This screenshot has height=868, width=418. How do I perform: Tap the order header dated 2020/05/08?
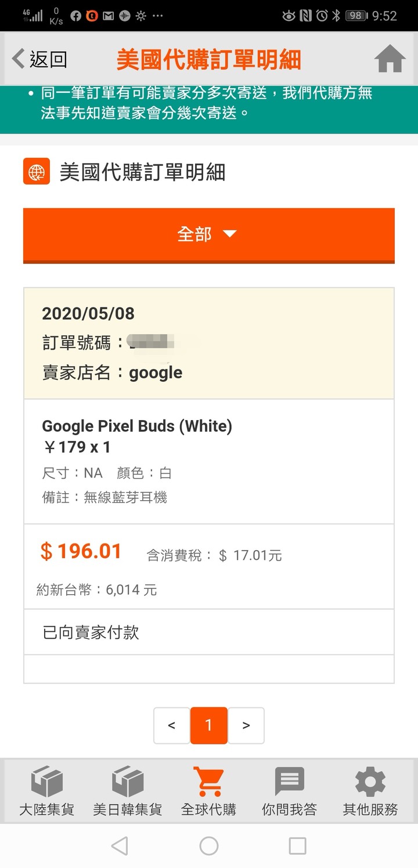pyautogui.click(x=209, y=343)
